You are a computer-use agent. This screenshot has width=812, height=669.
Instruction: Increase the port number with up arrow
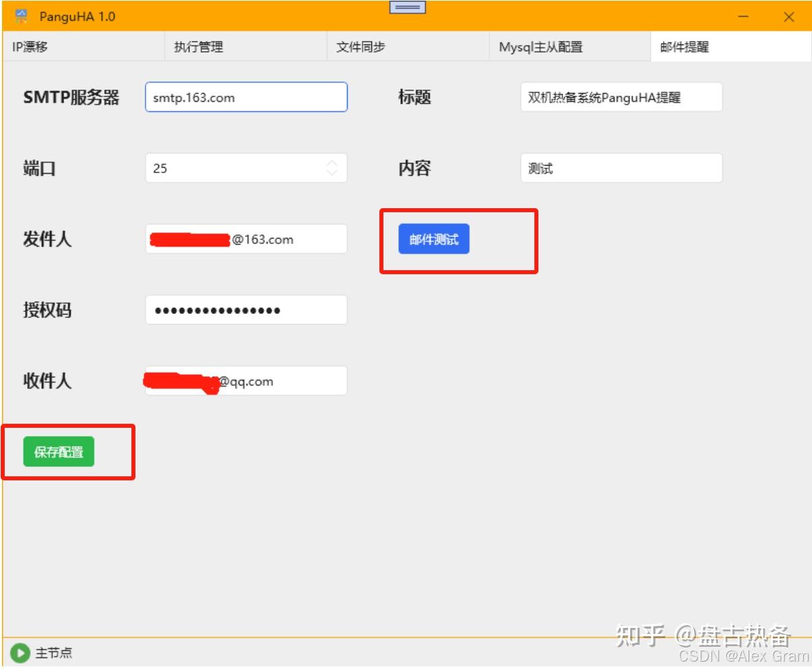332,164
